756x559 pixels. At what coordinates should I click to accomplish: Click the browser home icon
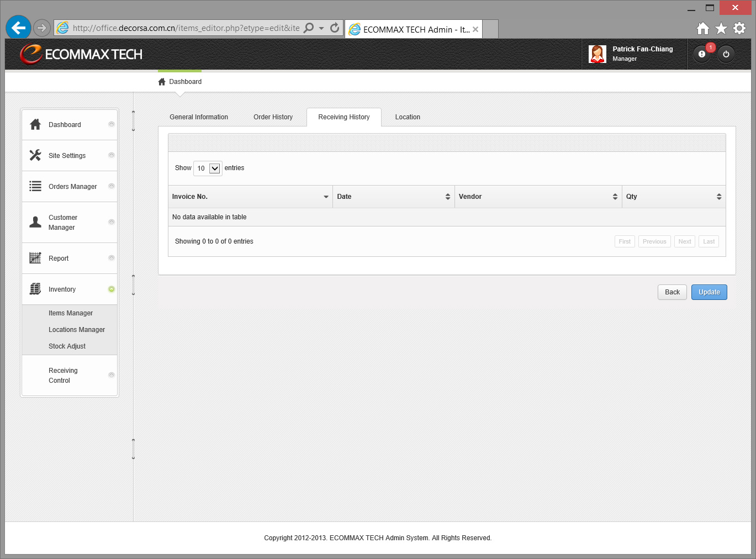703,28
